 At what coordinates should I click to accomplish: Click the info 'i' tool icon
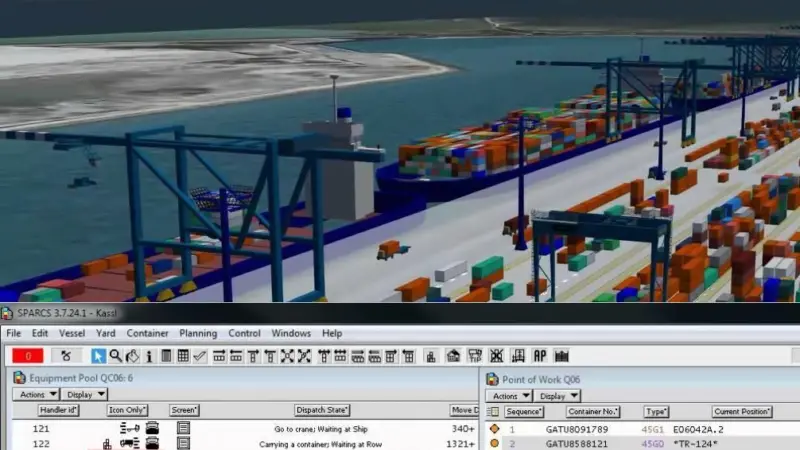[149, 356]
